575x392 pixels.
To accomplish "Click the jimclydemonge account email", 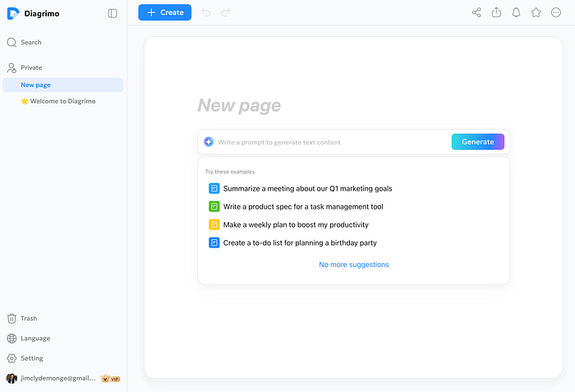I will (58, 378).
